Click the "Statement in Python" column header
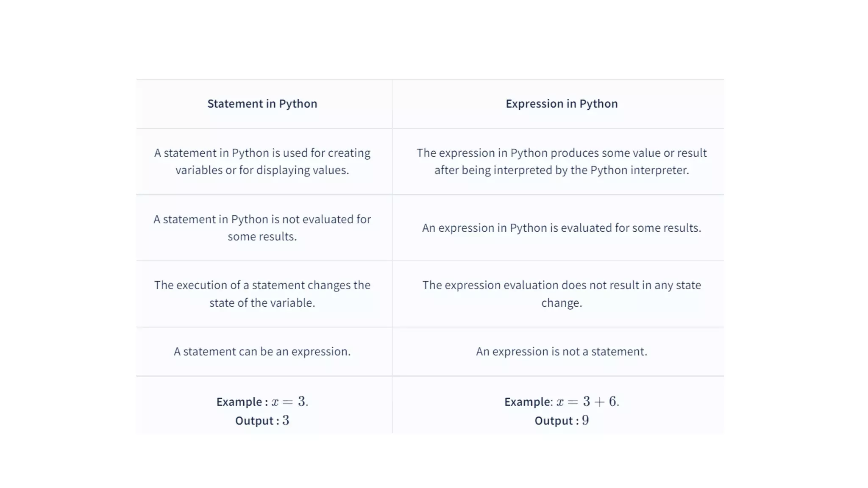This screenshot has width=868, height=488. pos(262,104)
